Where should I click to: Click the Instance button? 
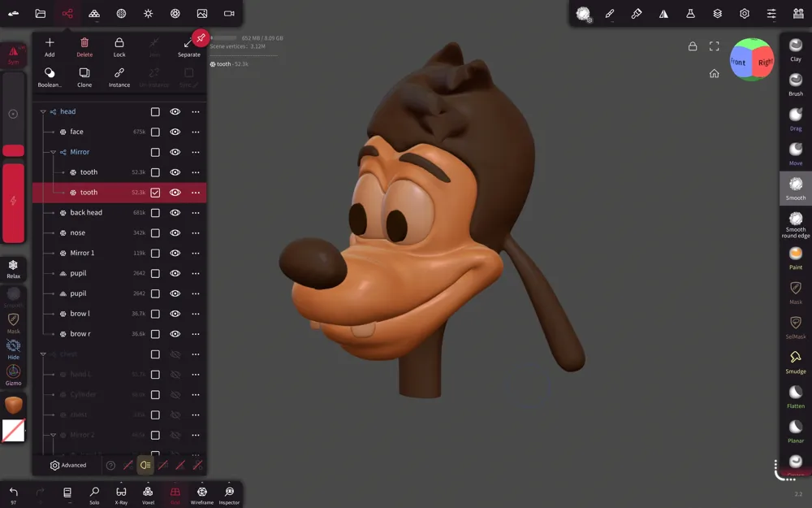click(119, 77)
